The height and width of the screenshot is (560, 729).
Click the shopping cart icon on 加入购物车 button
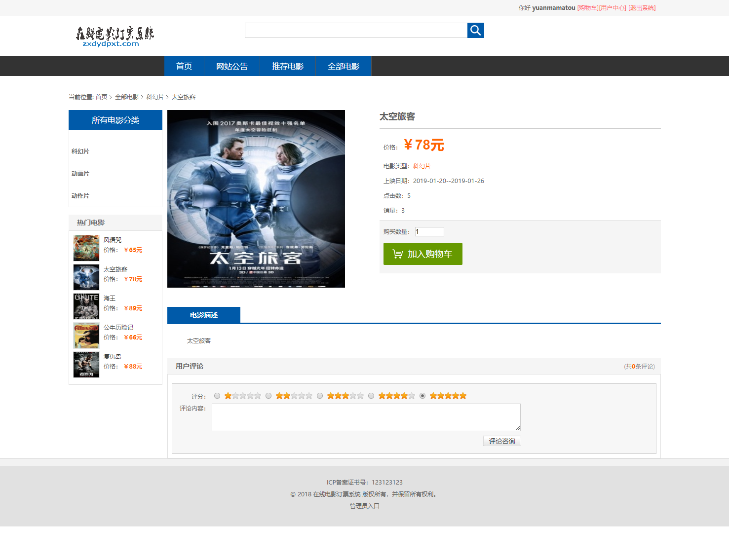coord(397,254)
